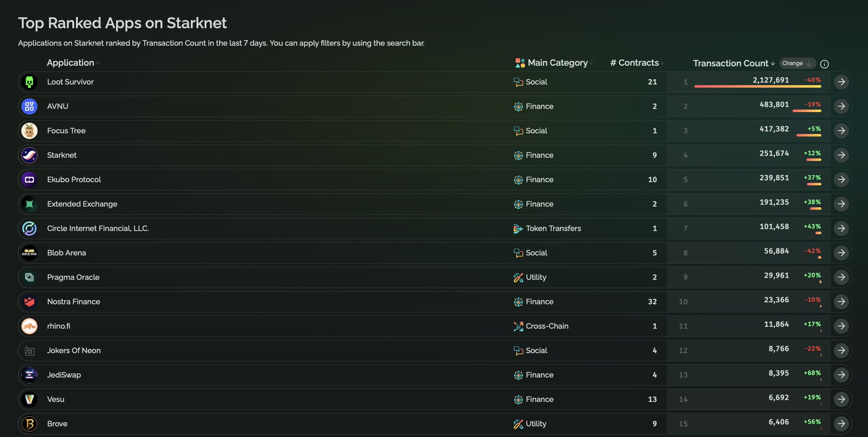The image size is (868, 437).
Task: Click the Loot Survivor app icon
Action: 29,82
